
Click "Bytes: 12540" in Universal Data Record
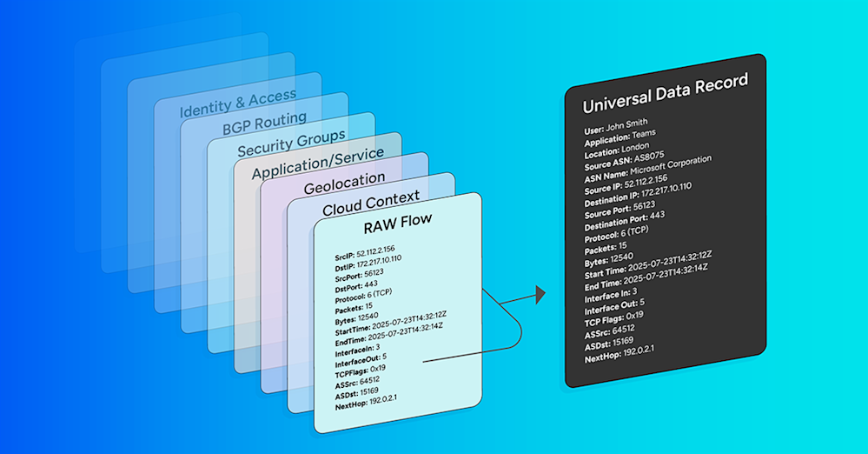click(x=608, y=259)
